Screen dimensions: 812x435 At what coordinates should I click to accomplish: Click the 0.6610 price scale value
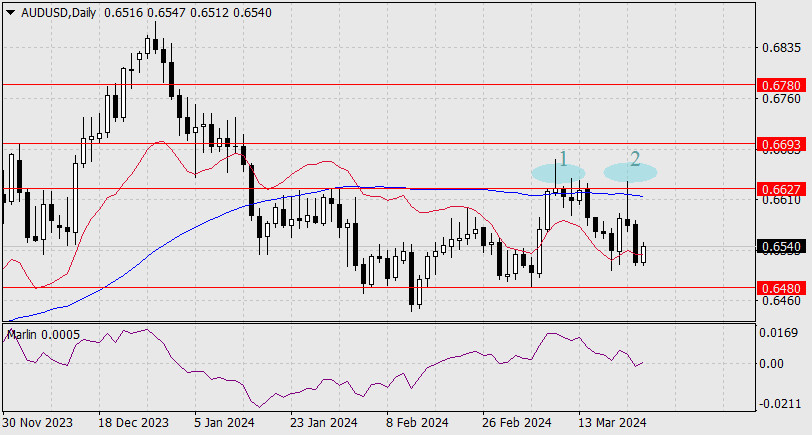[781, 199]
